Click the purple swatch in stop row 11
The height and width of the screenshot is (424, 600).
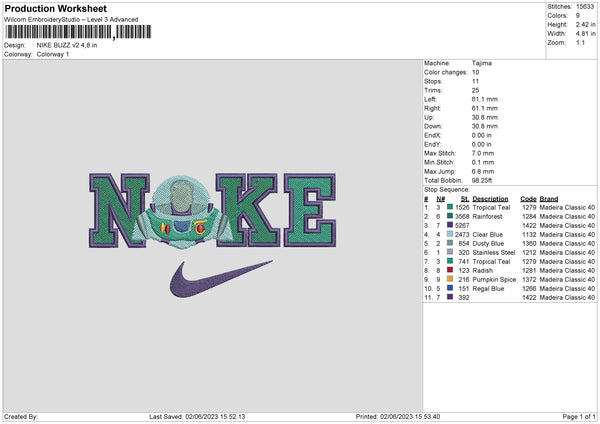click(450, 297)
